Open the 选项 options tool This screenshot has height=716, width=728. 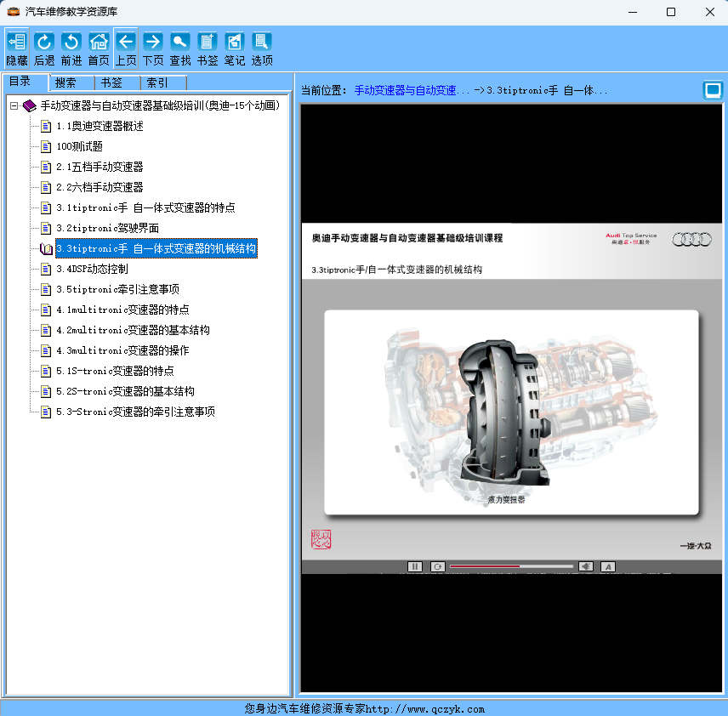[x=262, y=48]
